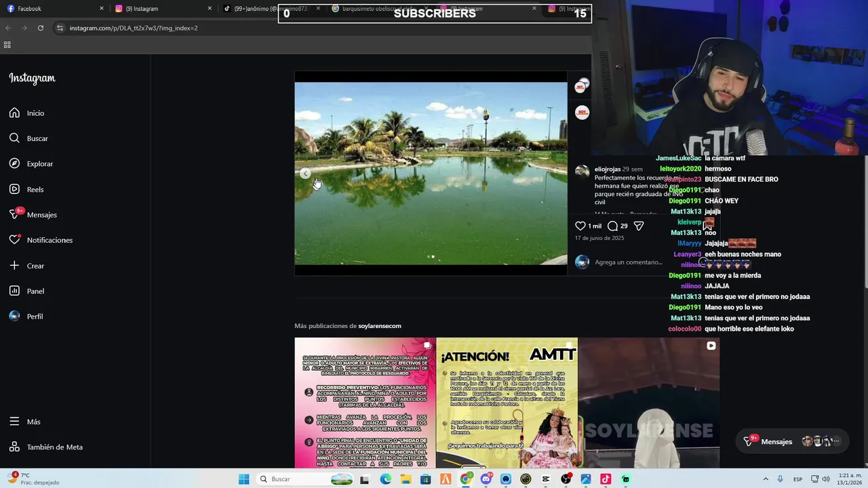868x488 pixels.
Task: Open the browser apps grid icon
Action: point(7,45)
